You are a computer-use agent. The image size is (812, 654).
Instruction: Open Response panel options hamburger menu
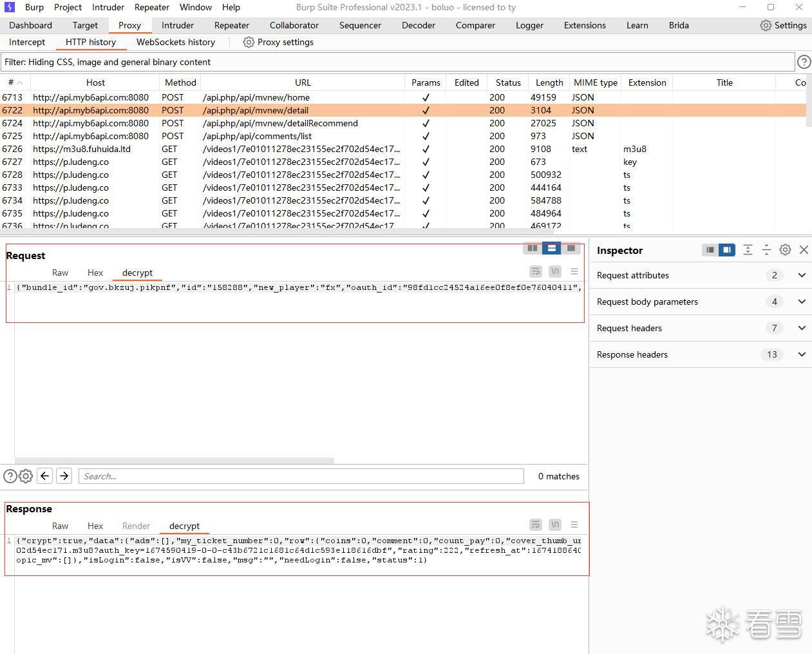pos(574,524)
